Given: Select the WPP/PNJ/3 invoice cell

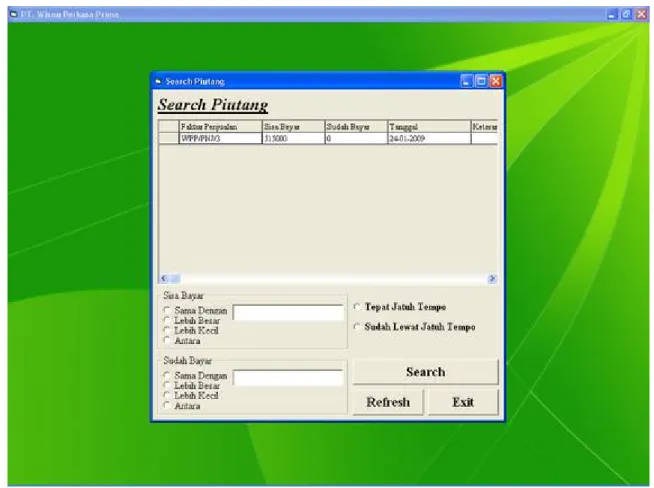Looking at the screenshot, I should pos(221,138).
